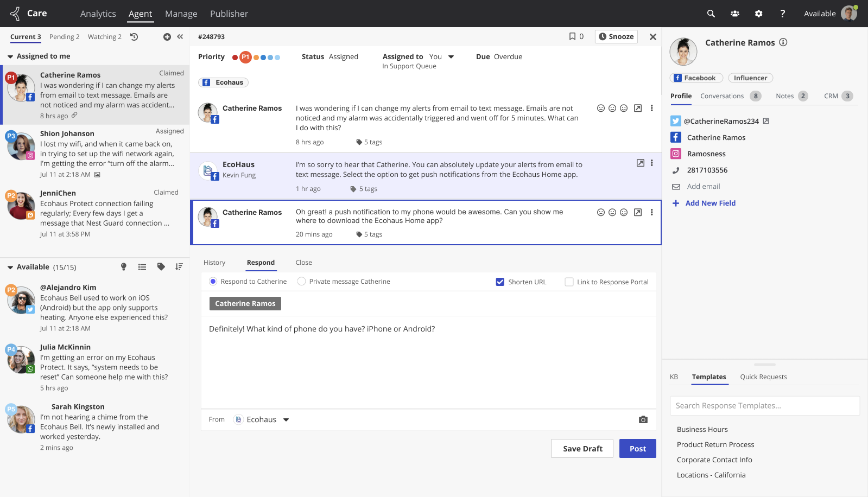Click Add email in profile

click(704, 187)
